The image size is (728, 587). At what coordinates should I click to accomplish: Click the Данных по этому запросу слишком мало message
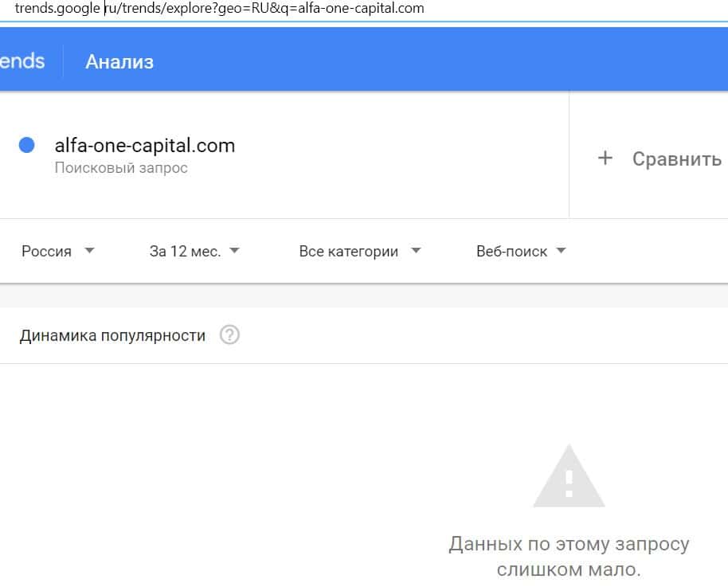[x=568, y=558]
